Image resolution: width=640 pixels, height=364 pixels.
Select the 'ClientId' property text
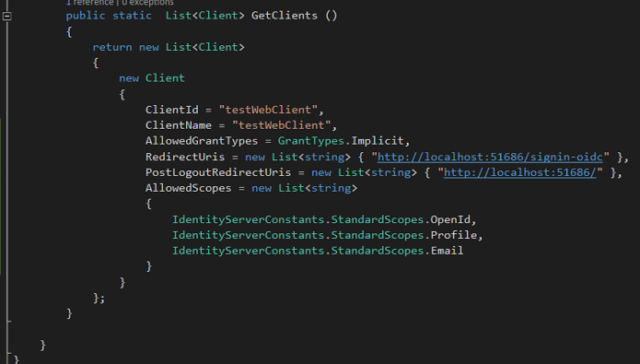[x=172, y=110]
